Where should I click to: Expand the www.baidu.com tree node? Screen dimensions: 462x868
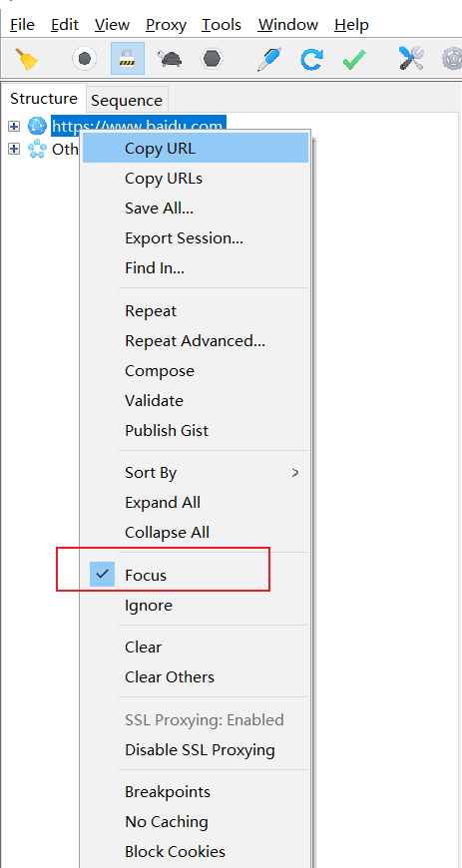point(14,127)
